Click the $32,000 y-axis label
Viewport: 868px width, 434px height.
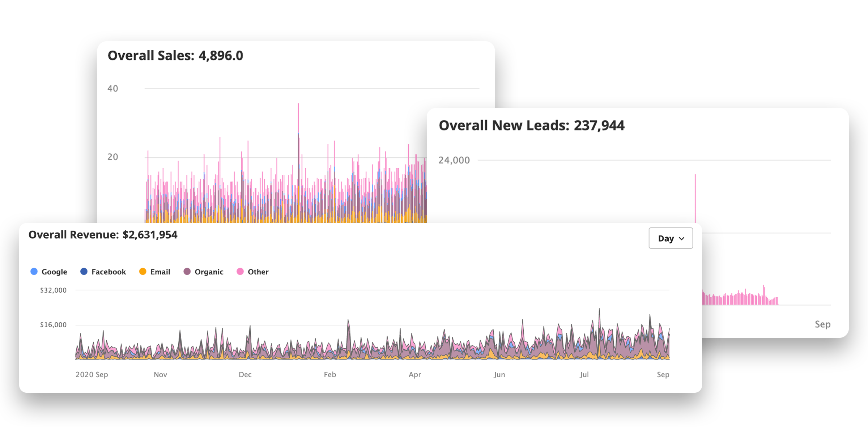53,290
